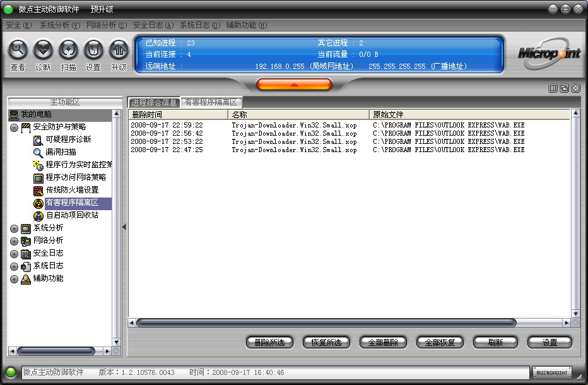The height and width of the screenshot is (385, 588).
Task: Click the panel close icon above the list
Action: coord(576,88)
